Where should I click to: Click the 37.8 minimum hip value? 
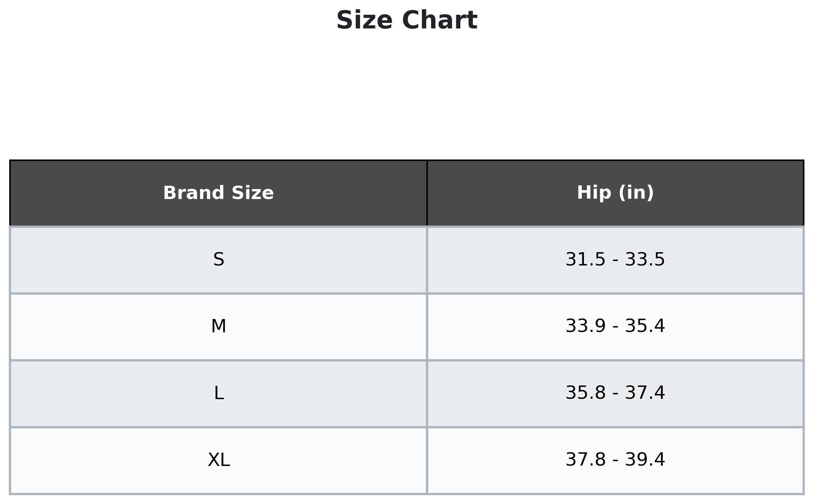(585, 460)
